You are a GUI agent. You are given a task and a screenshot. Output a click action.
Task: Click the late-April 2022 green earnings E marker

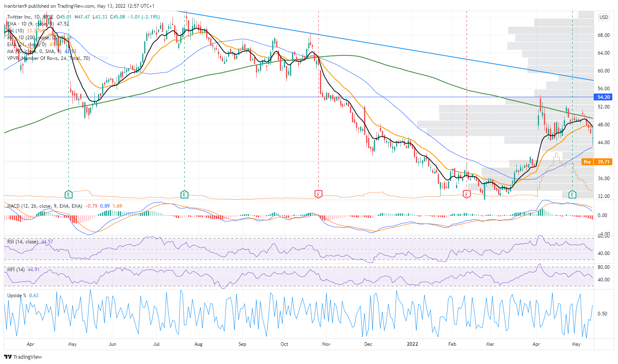click(x=572, y=194)
